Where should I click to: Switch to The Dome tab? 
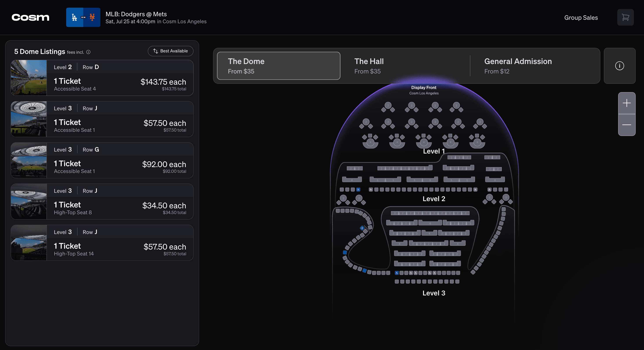pos(279,66)
